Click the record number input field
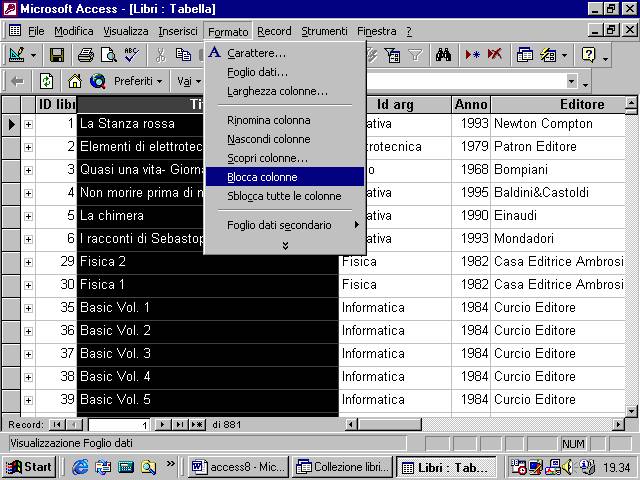The image size is (640, 480). click(119, 425)
